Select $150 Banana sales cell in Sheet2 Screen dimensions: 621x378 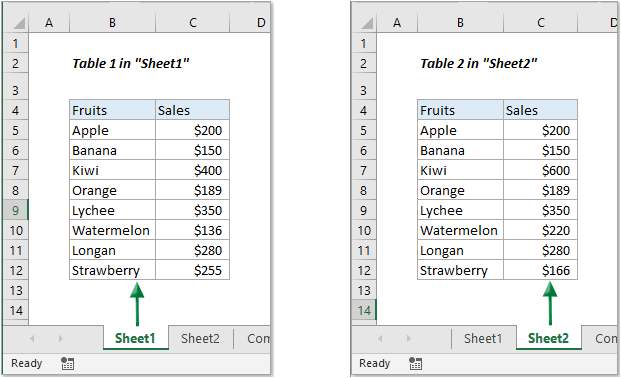(x=541, y=150)
